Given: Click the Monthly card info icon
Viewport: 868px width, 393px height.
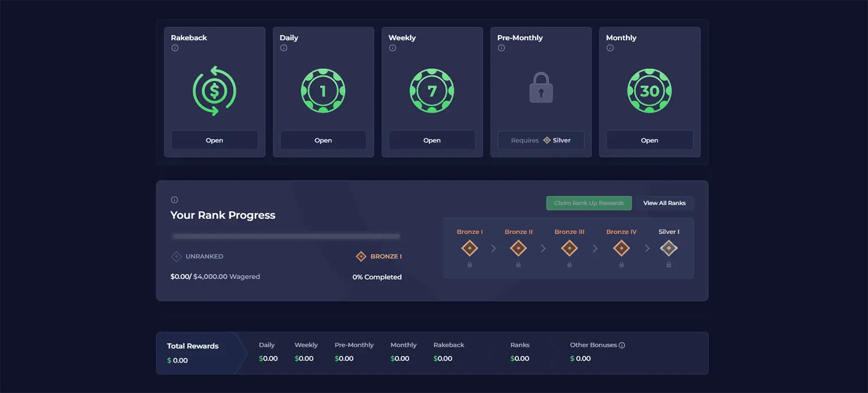Looking at the screenshot, I should pyautogui.click(x=610, y=48).
